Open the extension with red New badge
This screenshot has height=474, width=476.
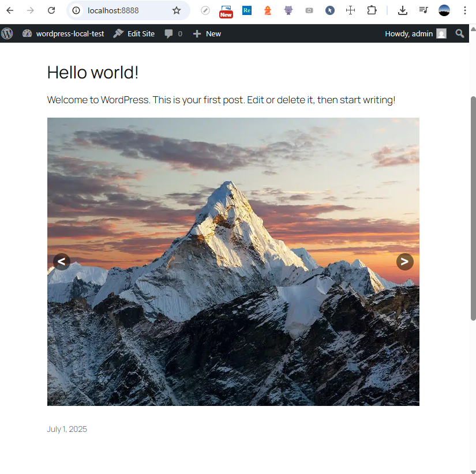[x=226, y=11]
